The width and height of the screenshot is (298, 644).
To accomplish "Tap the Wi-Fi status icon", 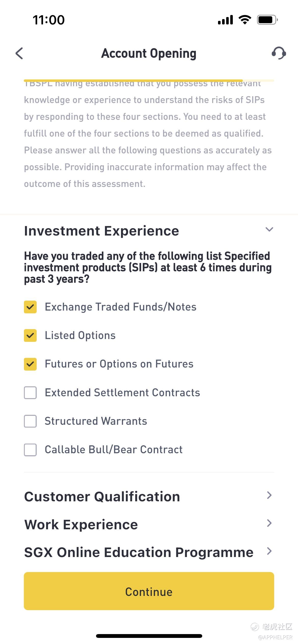I will pos(245,20).
